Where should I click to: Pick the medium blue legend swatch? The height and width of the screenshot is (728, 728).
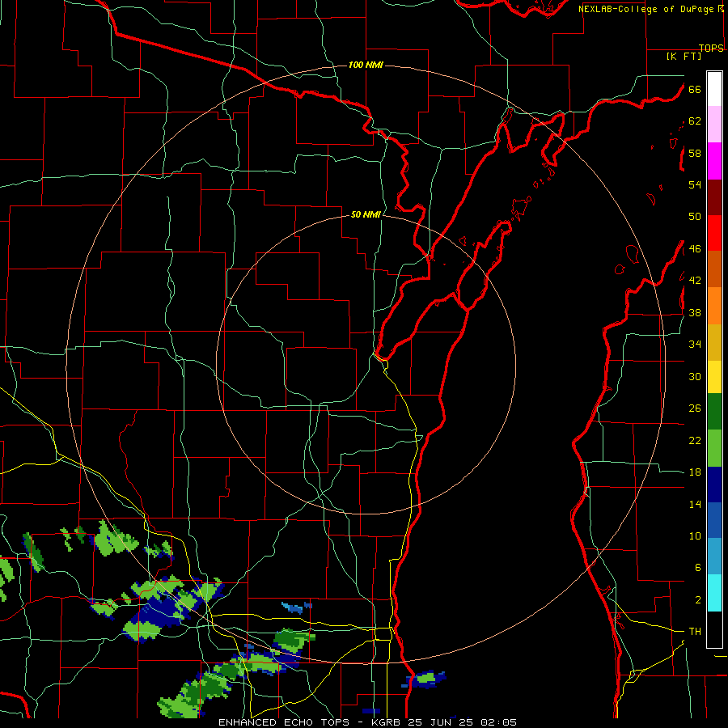pyautogui.click(x=714, y=520)
